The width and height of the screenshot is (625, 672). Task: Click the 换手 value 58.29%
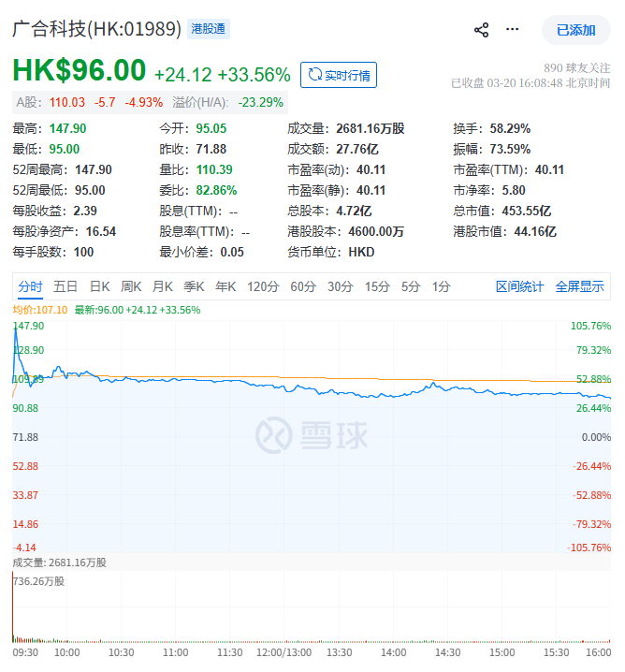pos(510,128)
